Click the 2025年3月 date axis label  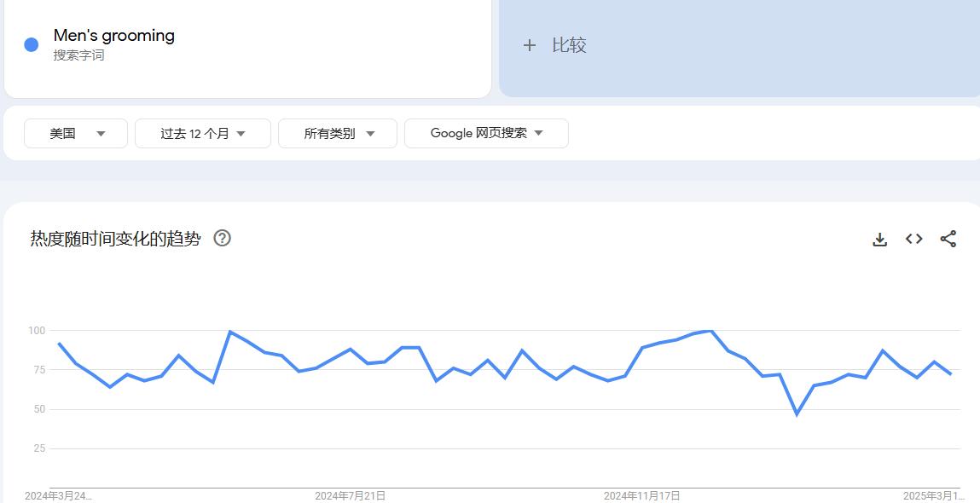coord(935,496)
